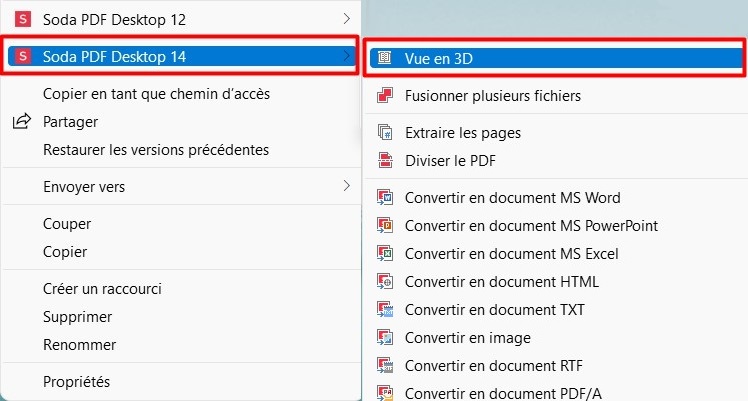Click the Soda PDF Desktop 14 logo icon

click(x=22, y=56)
